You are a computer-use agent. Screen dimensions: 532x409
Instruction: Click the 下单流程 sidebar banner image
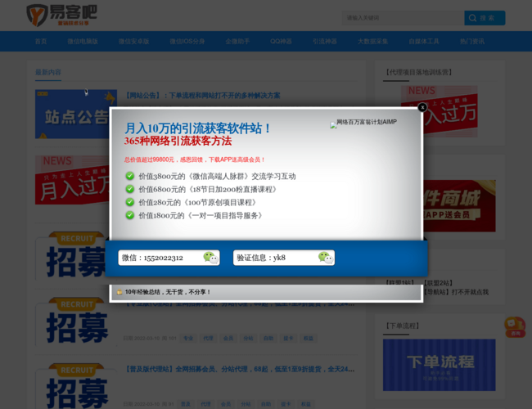coord(439,364)
